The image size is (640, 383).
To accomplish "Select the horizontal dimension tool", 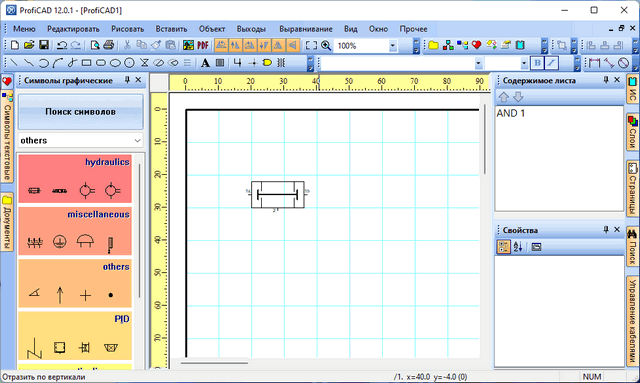I will [595, 63].
